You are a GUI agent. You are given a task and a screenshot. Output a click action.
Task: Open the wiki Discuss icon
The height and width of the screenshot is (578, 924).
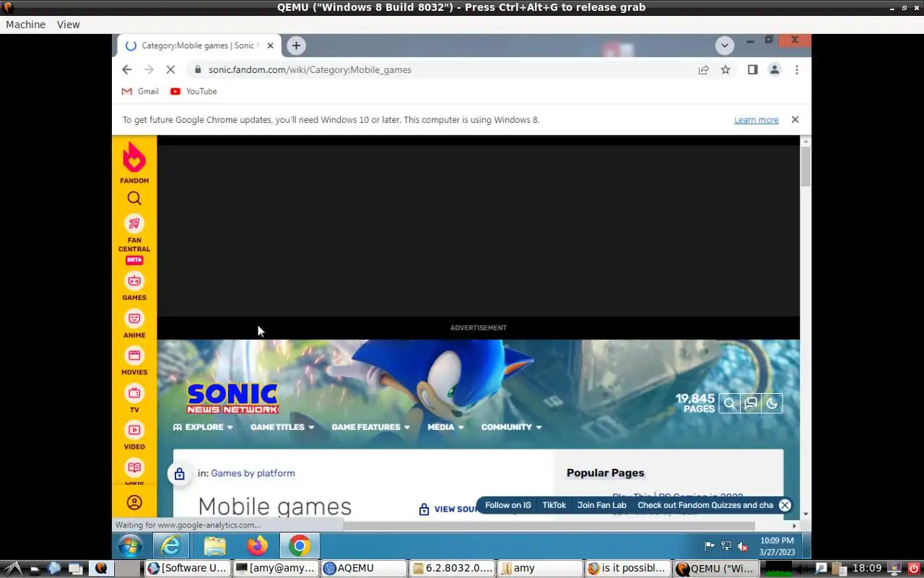[751, 404]
